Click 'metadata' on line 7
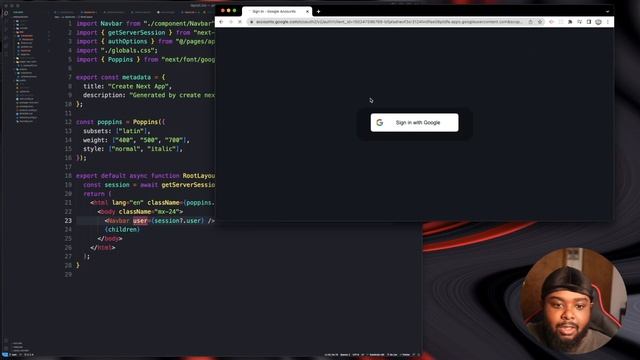640x360 pixels. coord(136,77)
